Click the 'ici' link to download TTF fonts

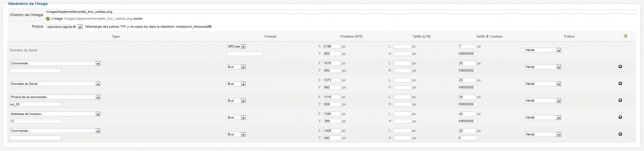point(128,27)
